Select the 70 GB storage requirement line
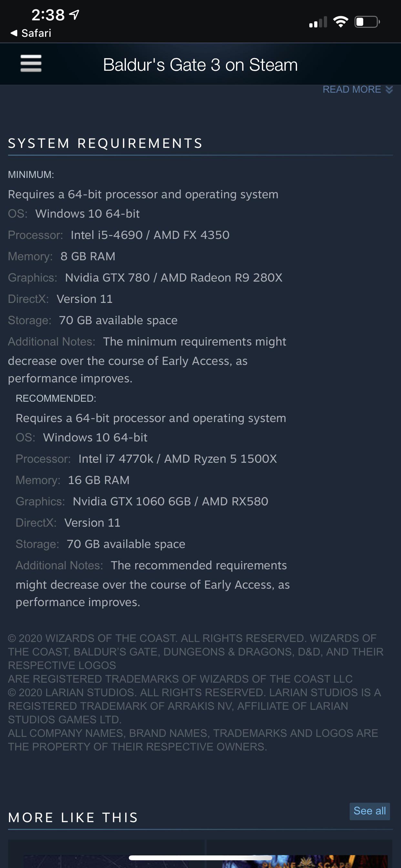 tap(93, 320)
